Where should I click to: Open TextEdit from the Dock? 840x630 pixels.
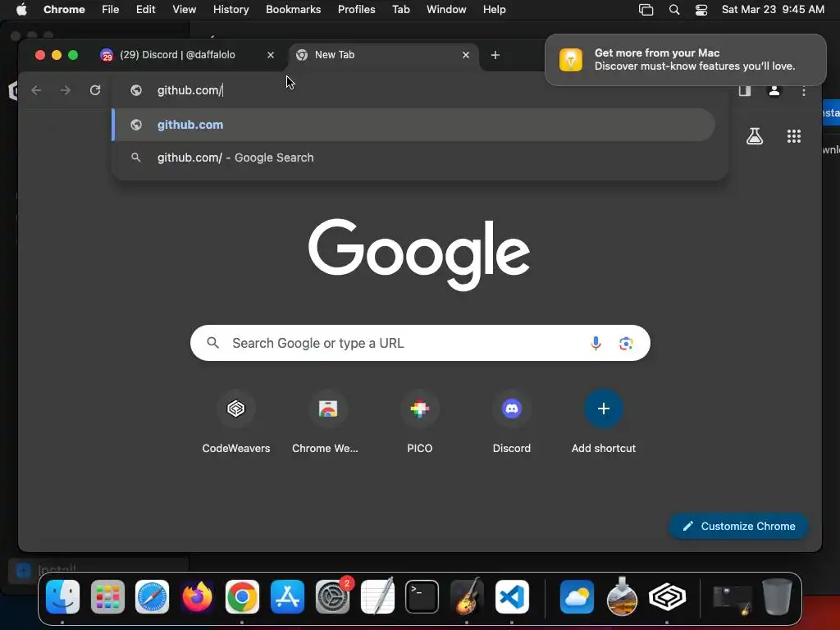tap(377, 596)
